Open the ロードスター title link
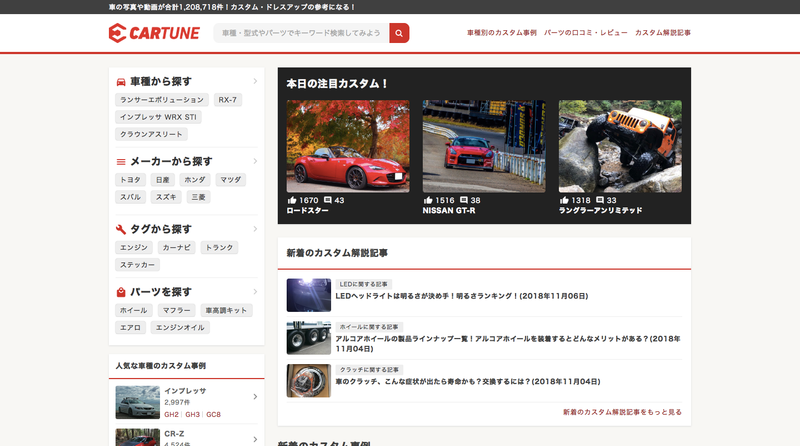 307,210
